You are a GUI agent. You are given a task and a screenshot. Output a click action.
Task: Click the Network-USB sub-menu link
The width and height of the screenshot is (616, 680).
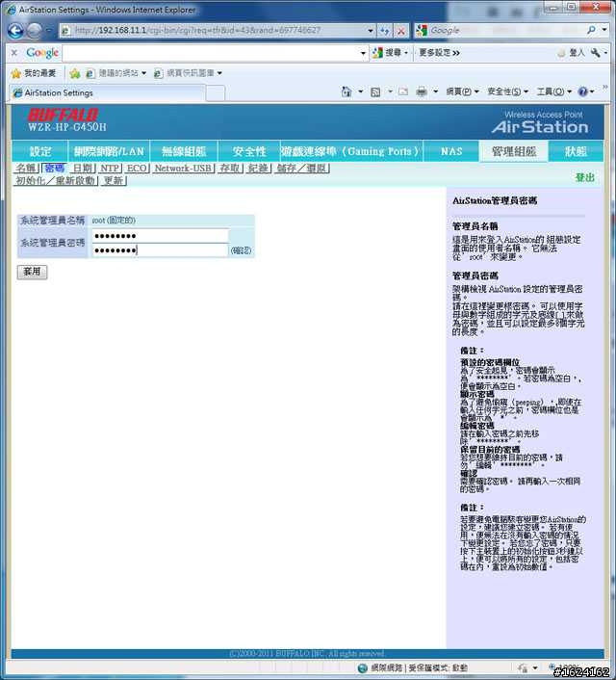click(183, 169)
